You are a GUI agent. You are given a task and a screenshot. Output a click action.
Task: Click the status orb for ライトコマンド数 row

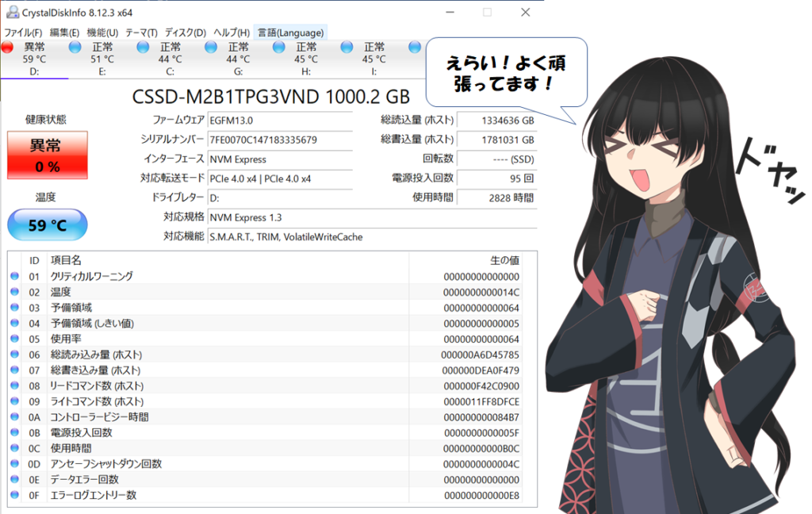pos(14,401)
